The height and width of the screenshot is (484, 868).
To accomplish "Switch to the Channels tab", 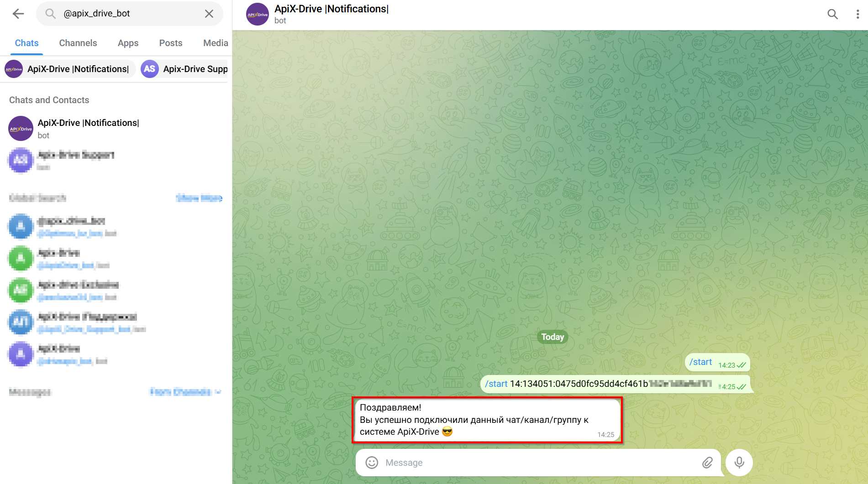I will [78, 43].
